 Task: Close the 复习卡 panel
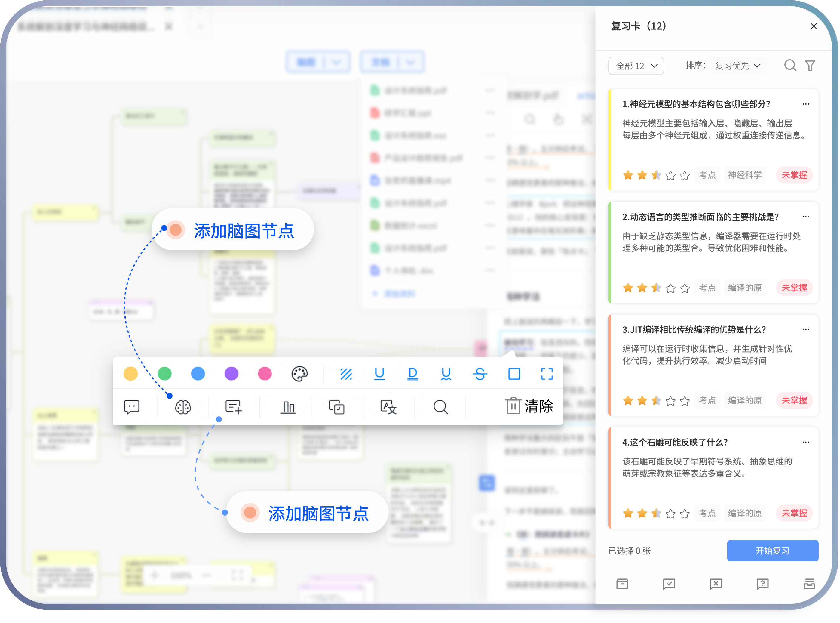tap(814, 26)
